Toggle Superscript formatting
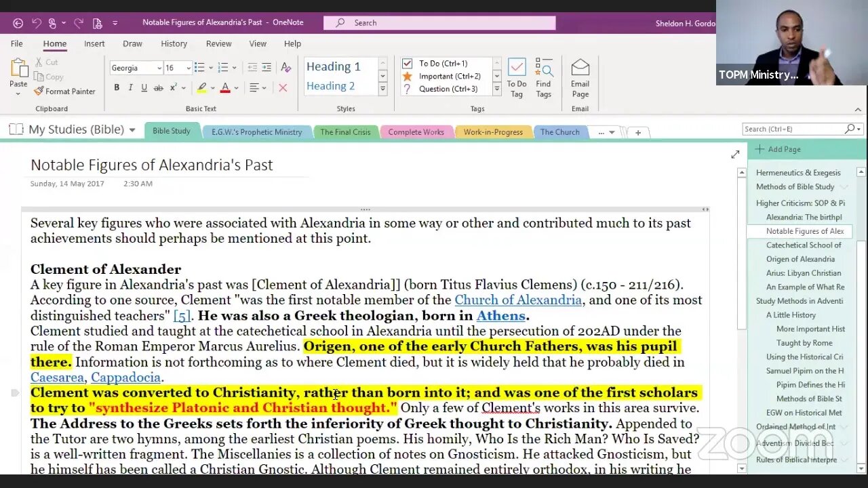Viewport: 868px width, 488px height. pyautogui.click(x=174, y=88)
